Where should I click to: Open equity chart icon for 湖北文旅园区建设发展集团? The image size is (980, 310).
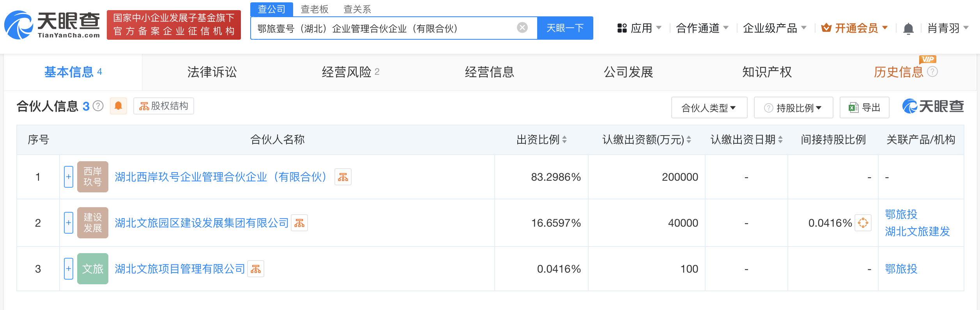pos(299,223)
